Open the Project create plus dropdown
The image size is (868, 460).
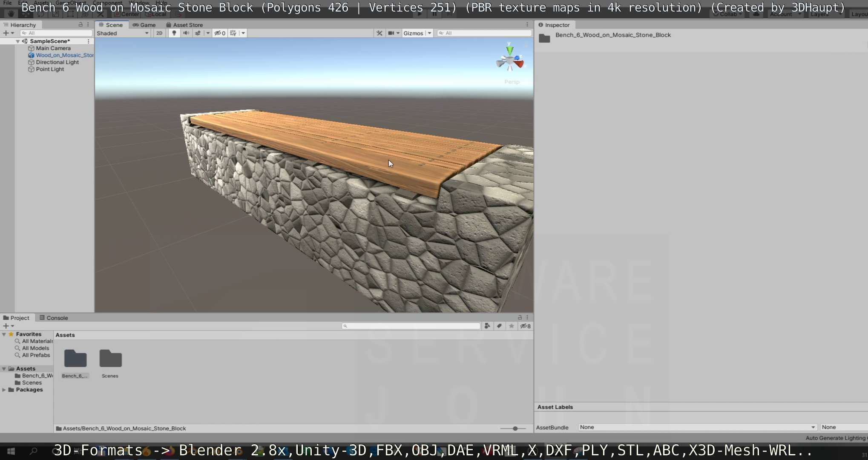pos(9,326)
